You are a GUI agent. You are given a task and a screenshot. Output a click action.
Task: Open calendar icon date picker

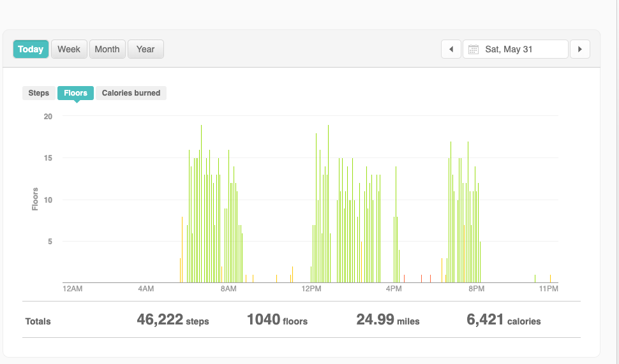[x=474, y=49]
